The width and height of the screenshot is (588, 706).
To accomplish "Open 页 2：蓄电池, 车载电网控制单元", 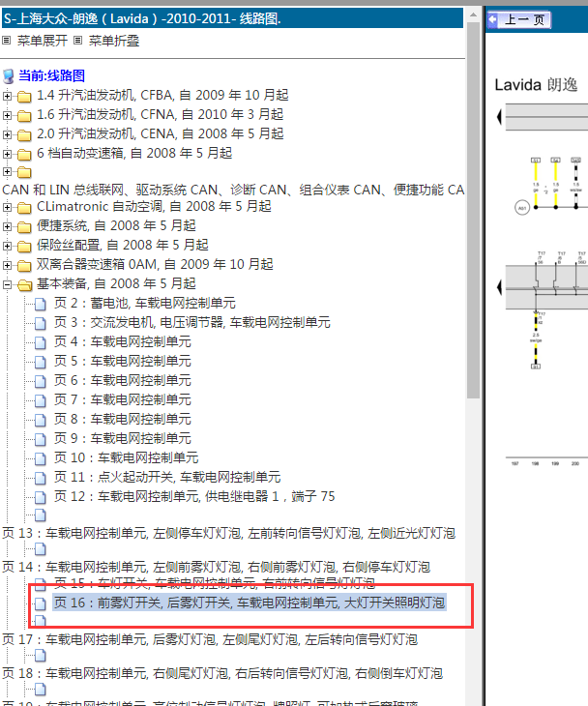I will (144, 303).
